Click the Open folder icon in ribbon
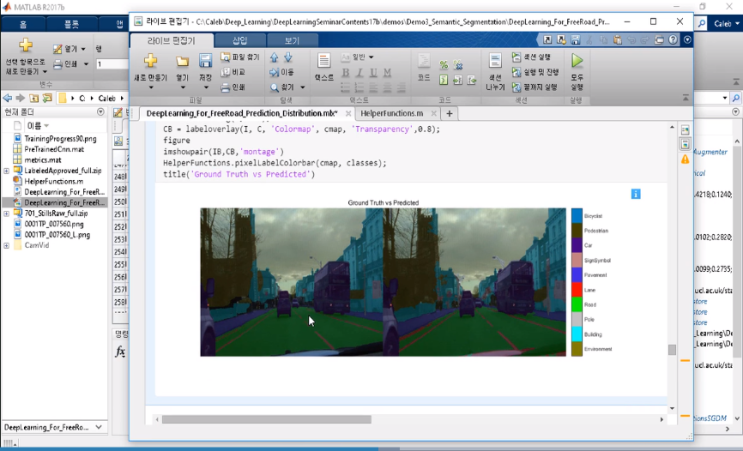Viewport: 743px width, 451px height. 182,62
